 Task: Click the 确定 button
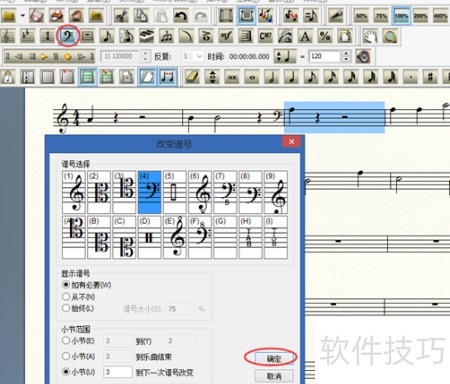(x=274, y=359)
